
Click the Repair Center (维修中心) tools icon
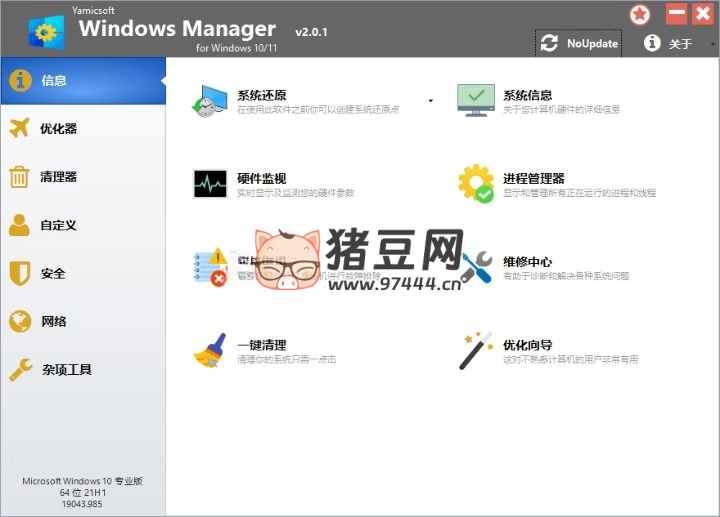(x=476, y=267)
